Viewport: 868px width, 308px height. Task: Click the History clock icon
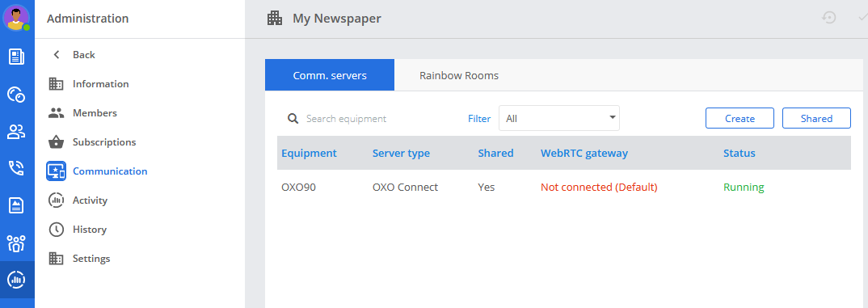pyautogui.click(x=56, y=230)
